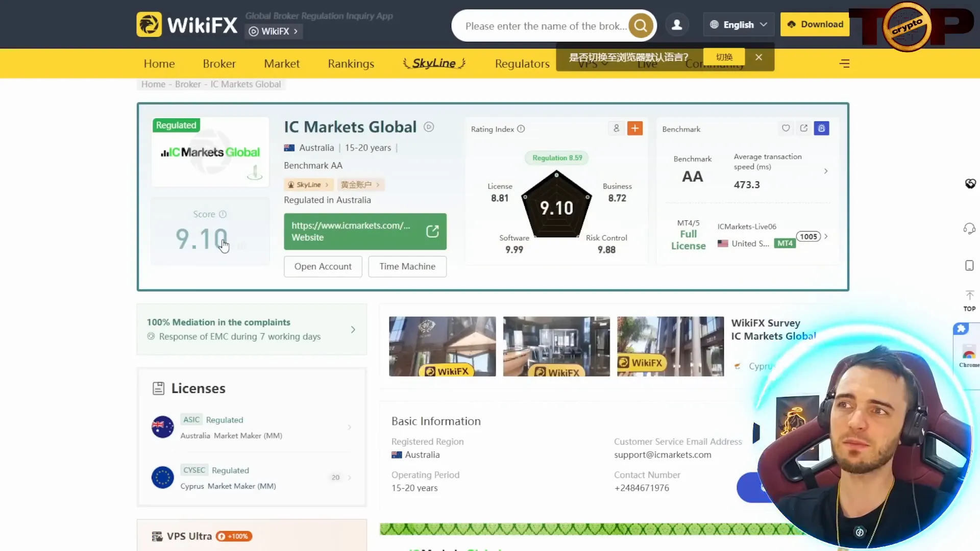Click the external link icon on website button
Image resolution: width=980 pixels, height=551 pixels.
point(432,231)
